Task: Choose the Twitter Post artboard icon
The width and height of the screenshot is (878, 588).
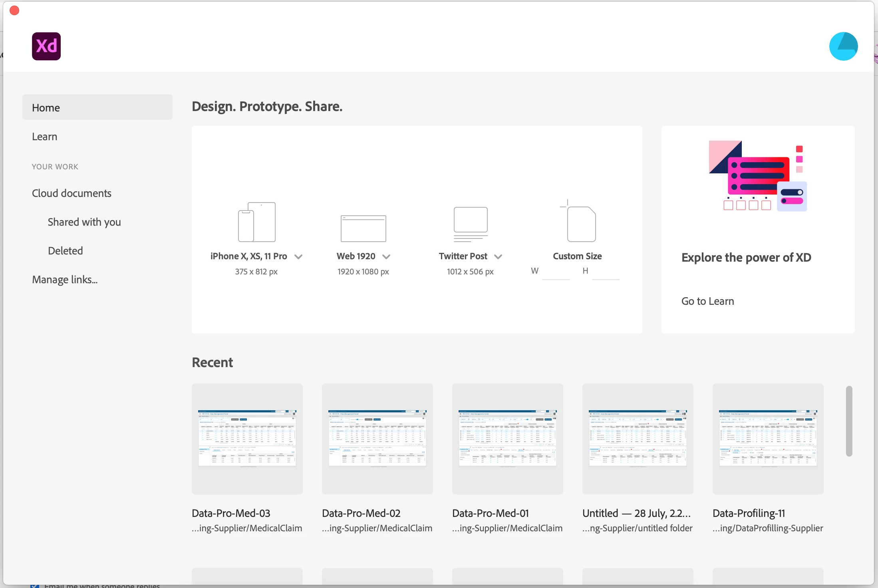Action: click(471, 224)
